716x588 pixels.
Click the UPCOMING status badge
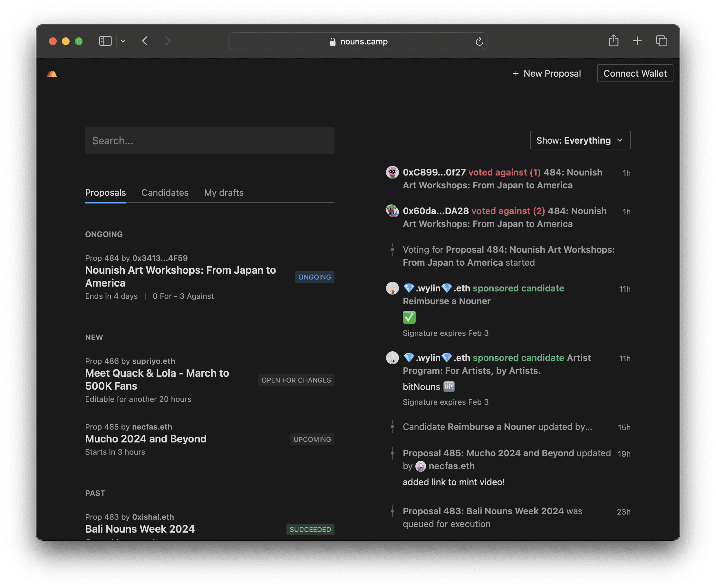click(x=312, y=439)
